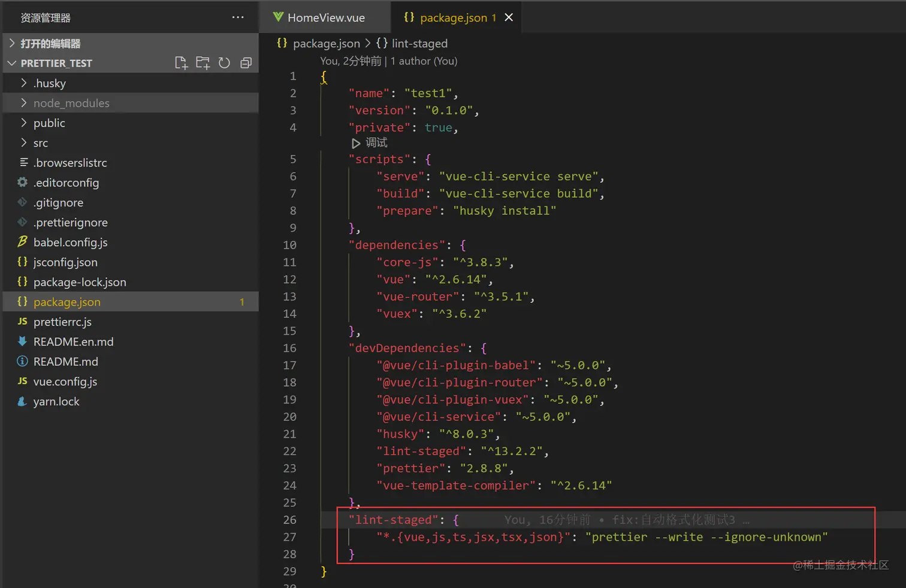Expand the node_modules folder
The height and width of the screenshot is (588, 906).
(71, 103)
